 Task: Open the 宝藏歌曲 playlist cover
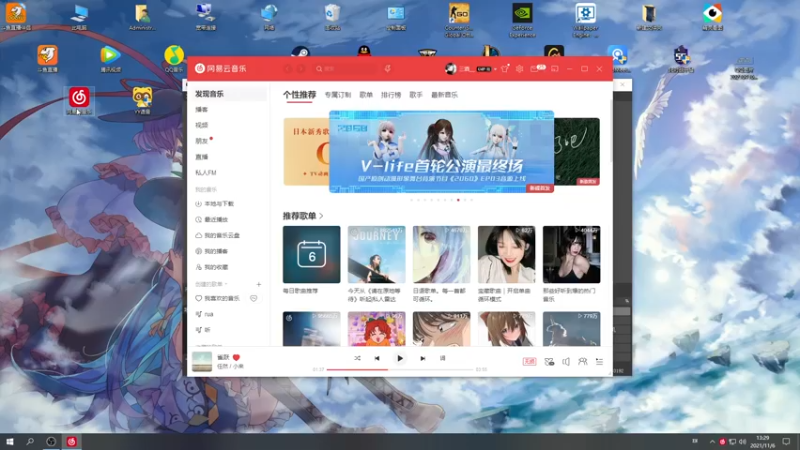pos(507,255)
